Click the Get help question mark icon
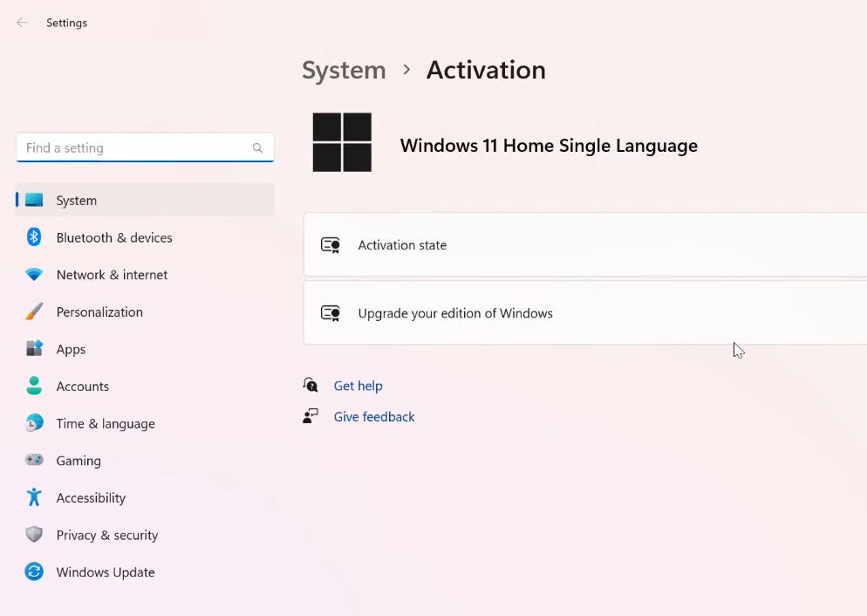 (x=310, y=385)
